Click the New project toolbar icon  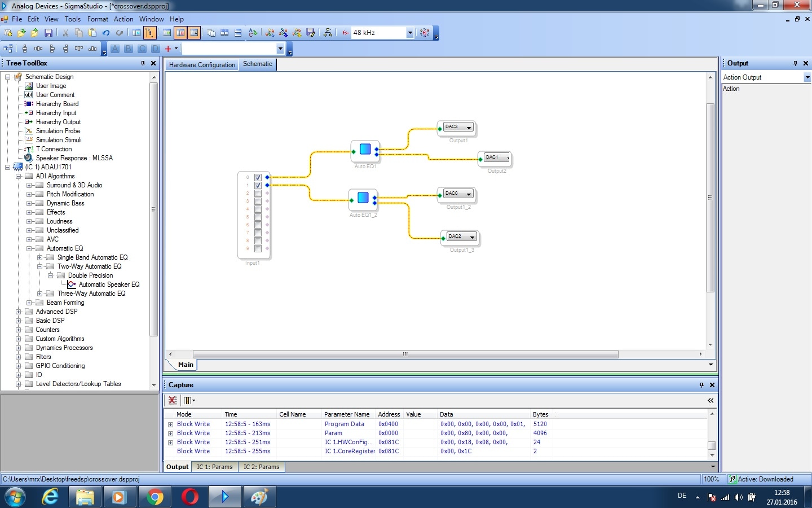click(x=8, y=33)
